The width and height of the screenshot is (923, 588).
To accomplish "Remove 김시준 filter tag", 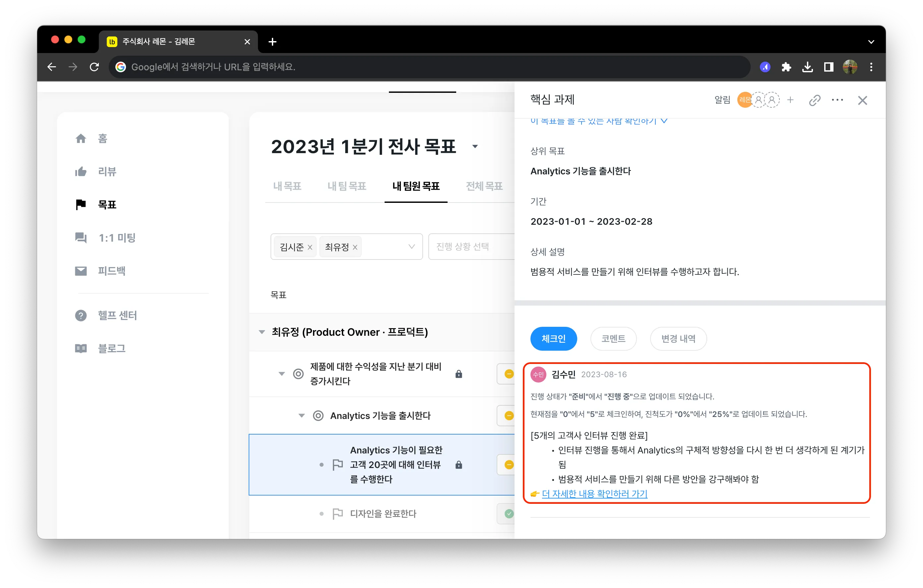I will (310, 247).
